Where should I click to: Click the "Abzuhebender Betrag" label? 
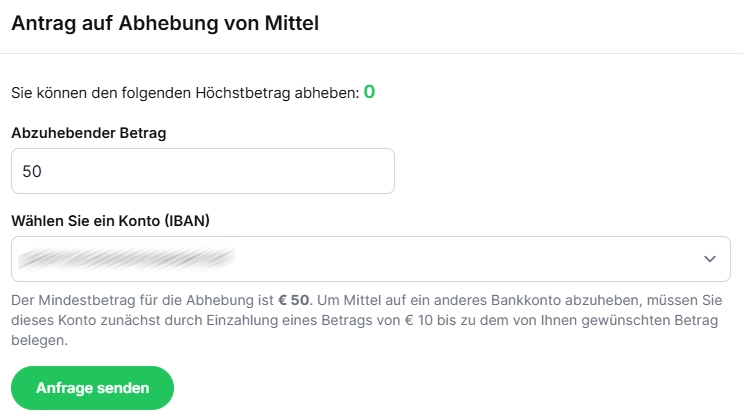87,132
